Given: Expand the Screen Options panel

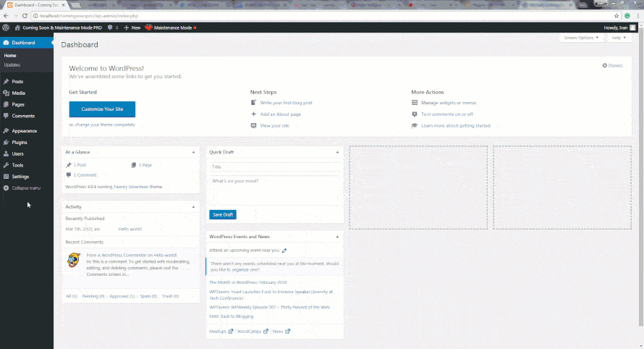Looking at the screenshot, I should click(581, 38).
